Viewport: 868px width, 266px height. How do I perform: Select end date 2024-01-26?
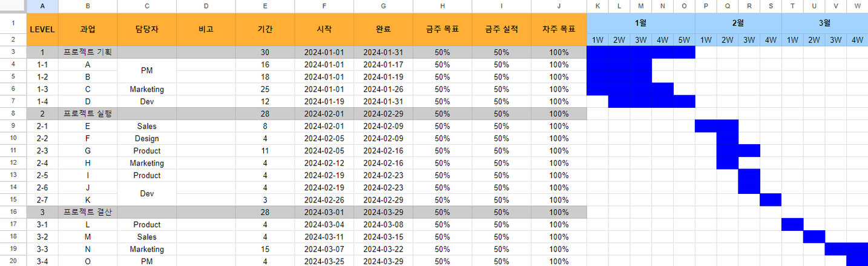click(384, 89)
